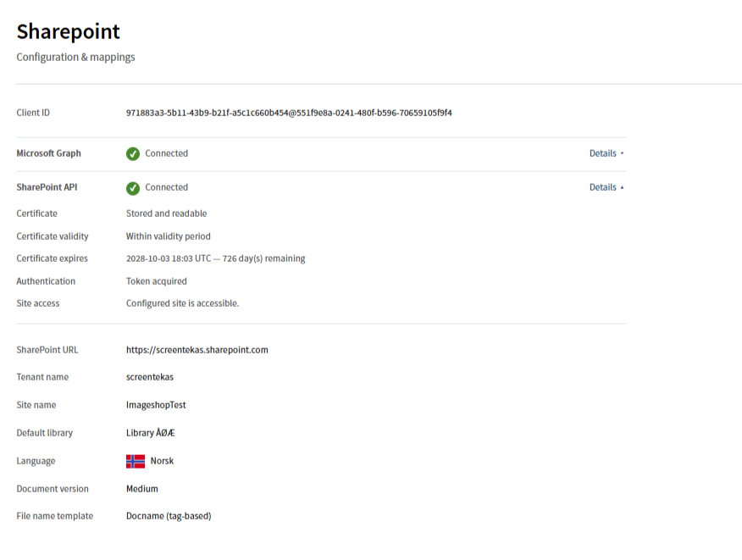
Task: Click the 'SharePoint API' row label
Action: [x=47, y=187]
